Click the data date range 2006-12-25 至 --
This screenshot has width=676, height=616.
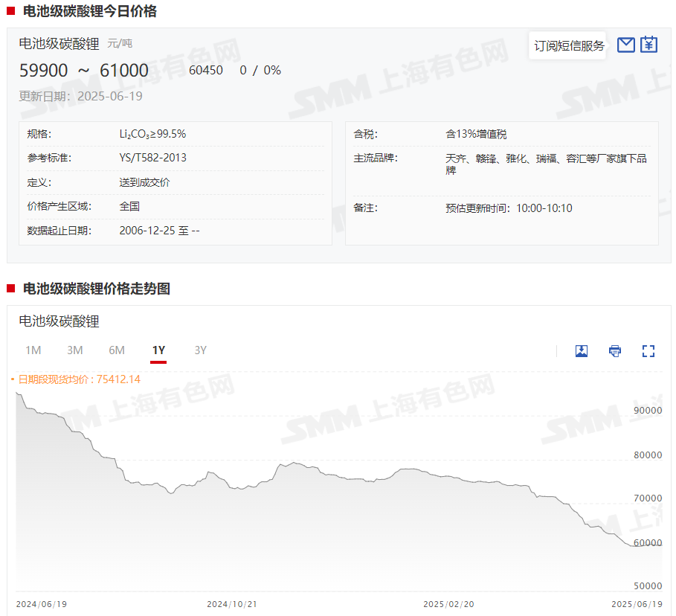[159, 231]
